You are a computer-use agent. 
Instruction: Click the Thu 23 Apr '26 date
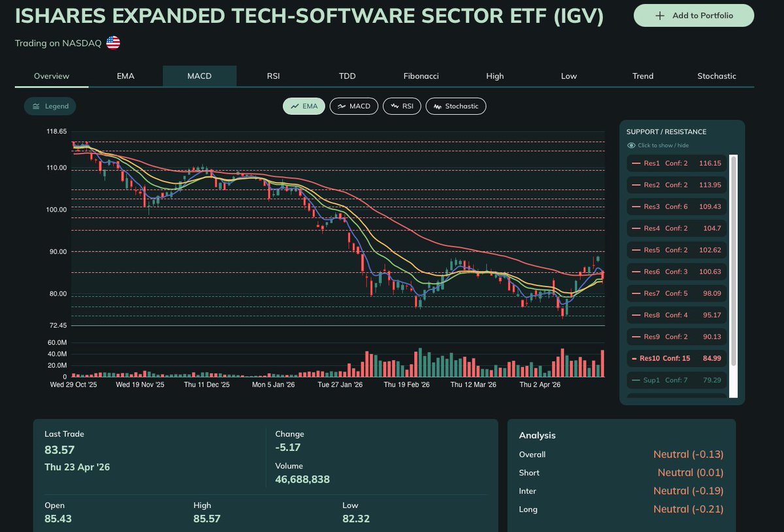76,466
